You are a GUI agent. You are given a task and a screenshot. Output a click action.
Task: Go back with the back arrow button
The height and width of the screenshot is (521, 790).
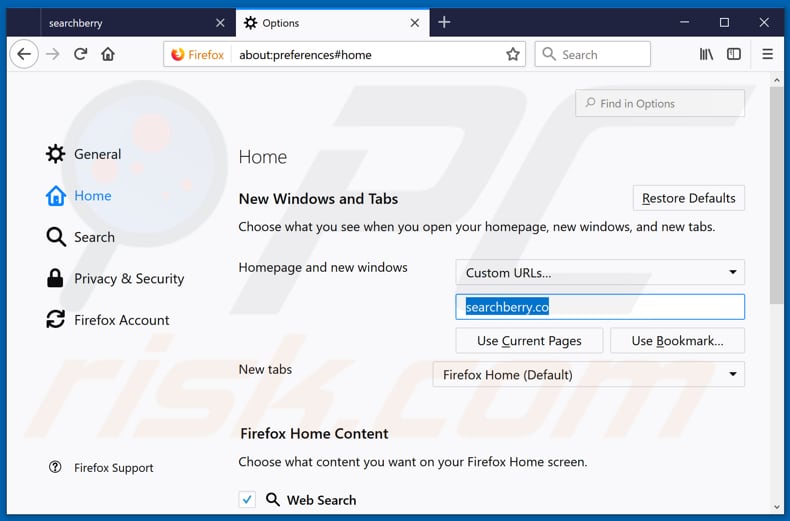[x=24, y=54]
